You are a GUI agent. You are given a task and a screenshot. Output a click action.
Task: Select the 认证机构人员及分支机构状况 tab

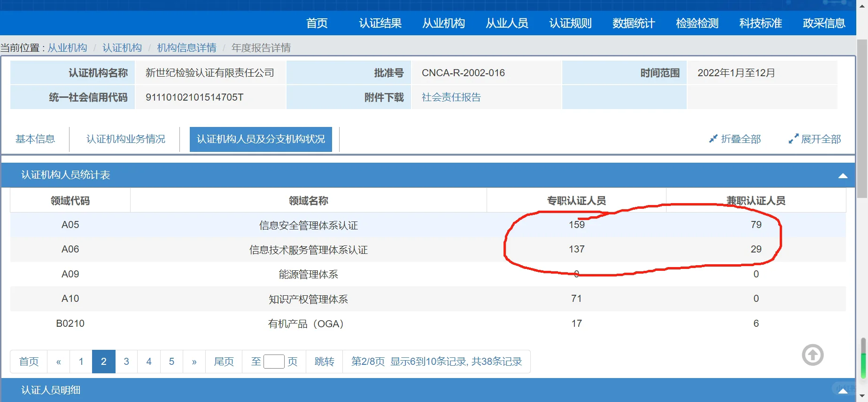261,139
